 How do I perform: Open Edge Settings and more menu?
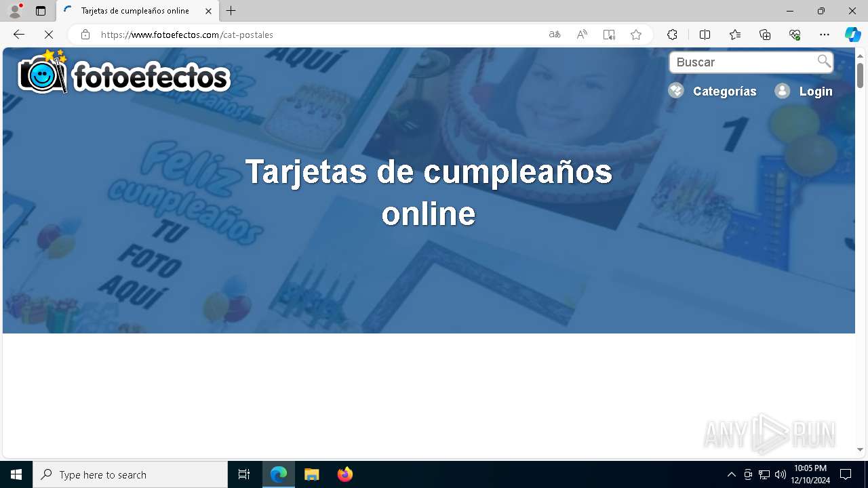(825, 35)
